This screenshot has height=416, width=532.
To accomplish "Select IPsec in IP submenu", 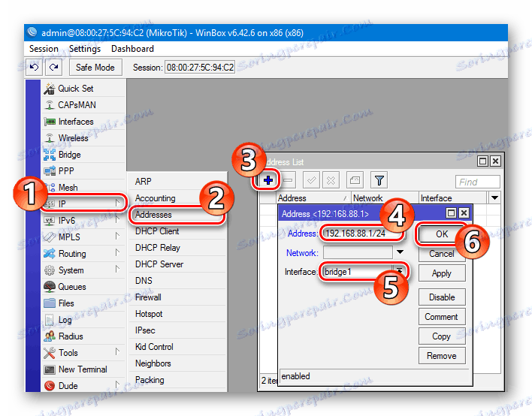I will click(x=177, y=330).
